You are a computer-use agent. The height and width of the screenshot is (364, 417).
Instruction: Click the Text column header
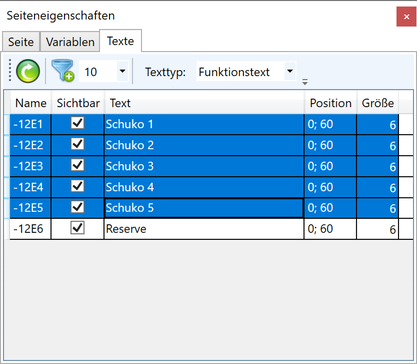[x=204, y=103]
